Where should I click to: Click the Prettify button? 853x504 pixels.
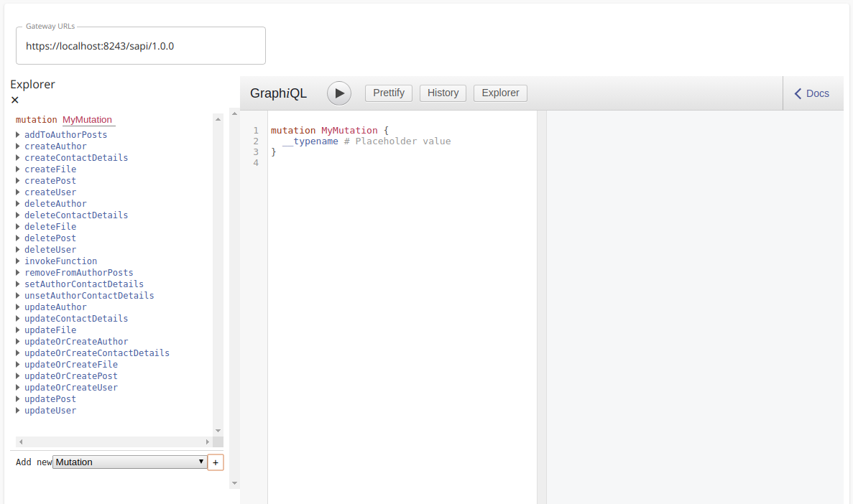point(388,93)
